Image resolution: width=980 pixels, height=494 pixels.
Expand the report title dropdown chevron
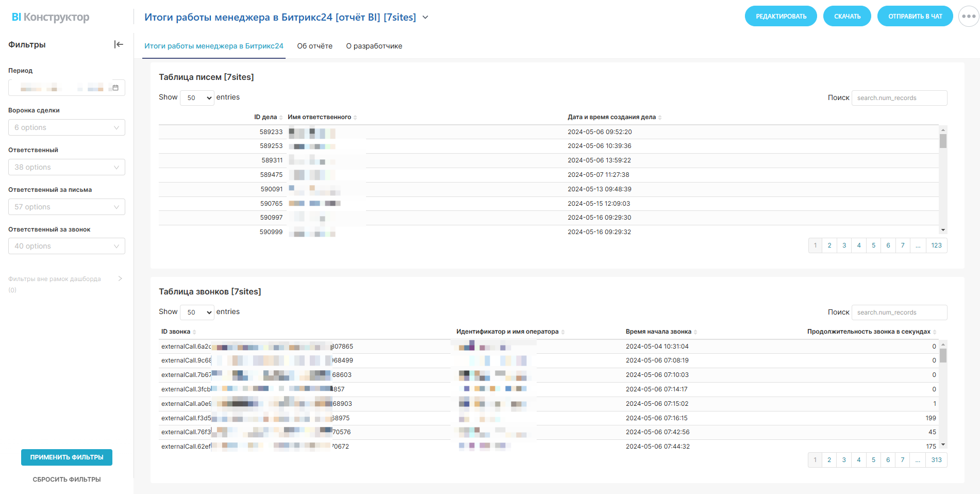tap(425, 18)
